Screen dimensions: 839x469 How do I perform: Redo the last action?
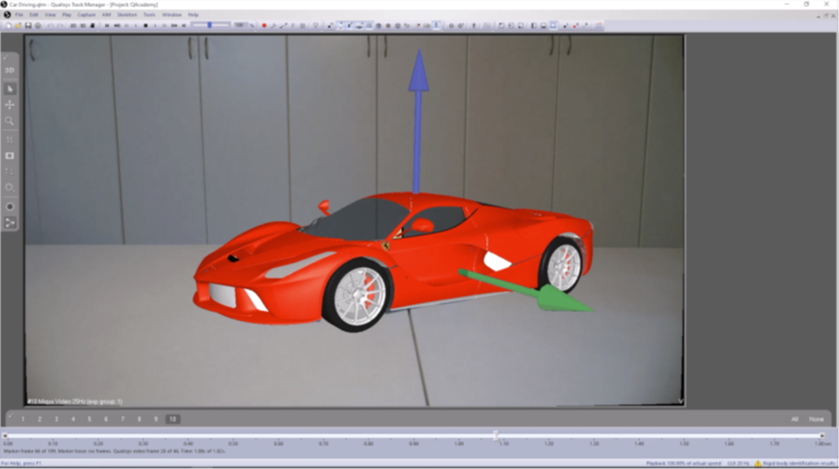60,26
